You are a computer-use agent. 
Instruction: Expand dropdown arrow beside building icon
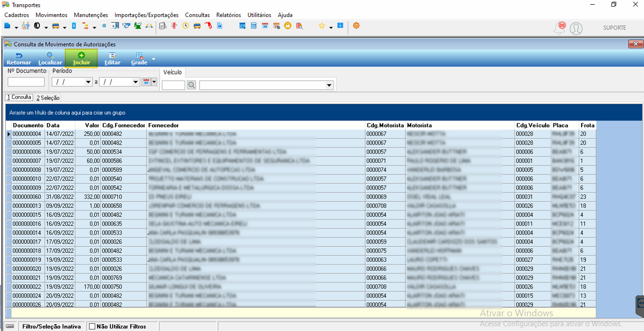(16, 27)
